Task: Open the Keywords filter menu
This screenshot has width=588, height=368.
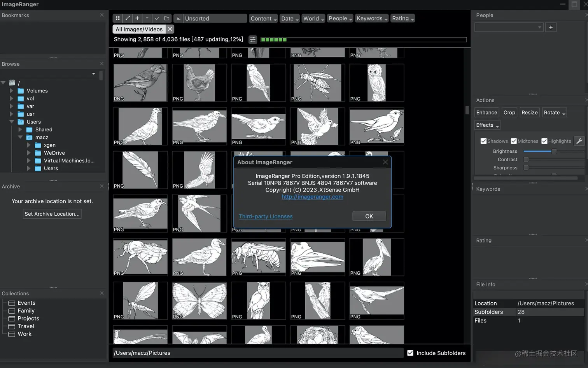Action: coord(372,18)
